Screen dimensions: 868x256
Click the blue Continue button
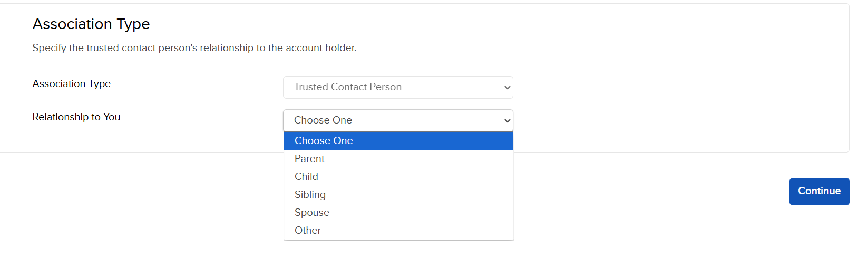[x=819, y=192]
